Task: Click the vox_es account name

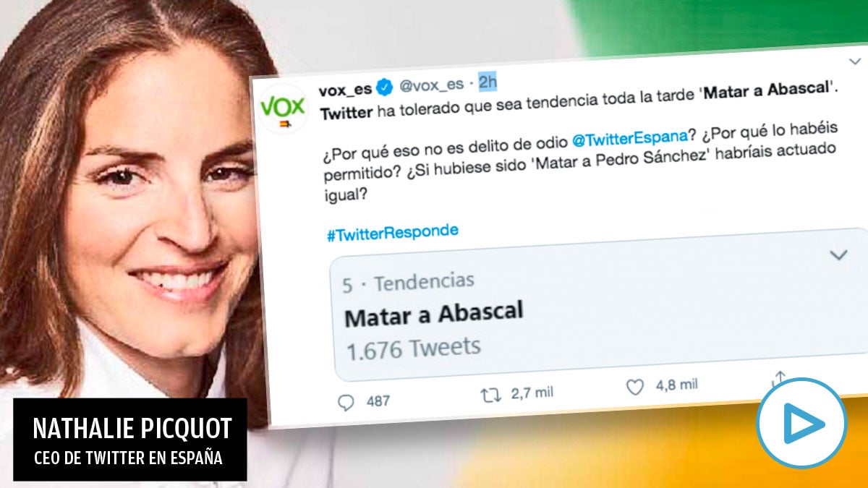Action: pyautogui.click(x=346, y=89)
